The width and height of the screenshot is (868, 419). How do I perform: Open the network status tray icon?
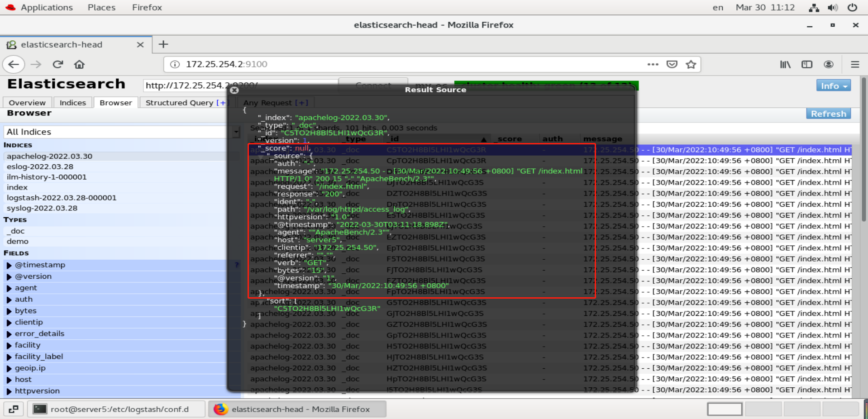click(814, 7)
